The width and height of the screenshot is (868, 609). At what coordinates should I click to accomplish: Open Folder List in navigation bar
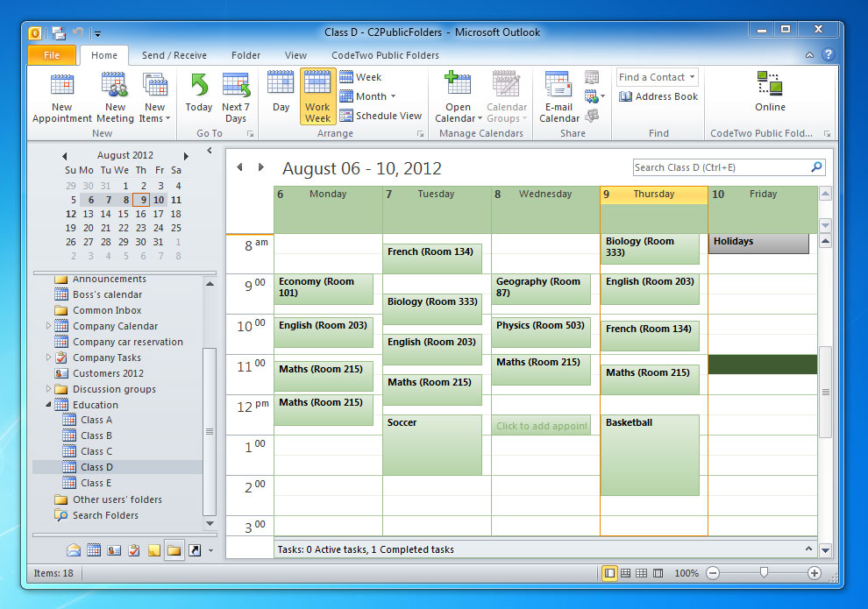click(x=174, y=550)
